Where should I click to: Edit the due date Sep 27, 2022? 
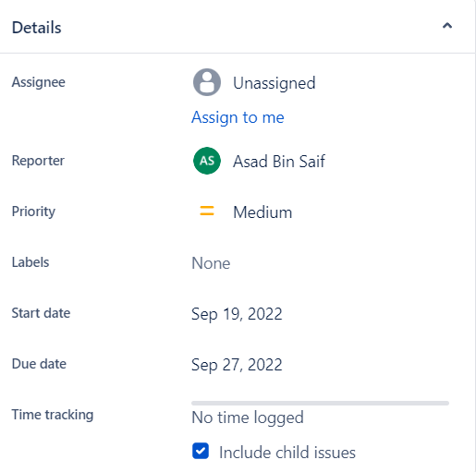(x=237, y=365)
